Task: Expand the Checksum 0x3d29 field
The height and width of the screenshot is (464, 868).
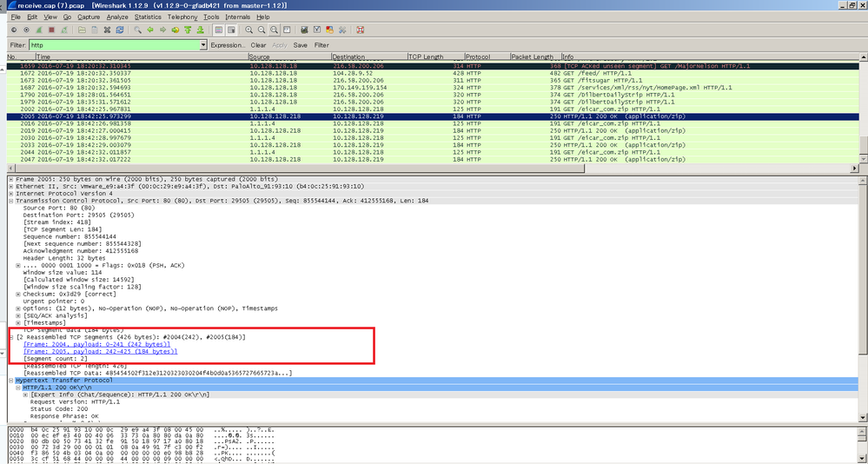Action: click(x=18, y=294)
